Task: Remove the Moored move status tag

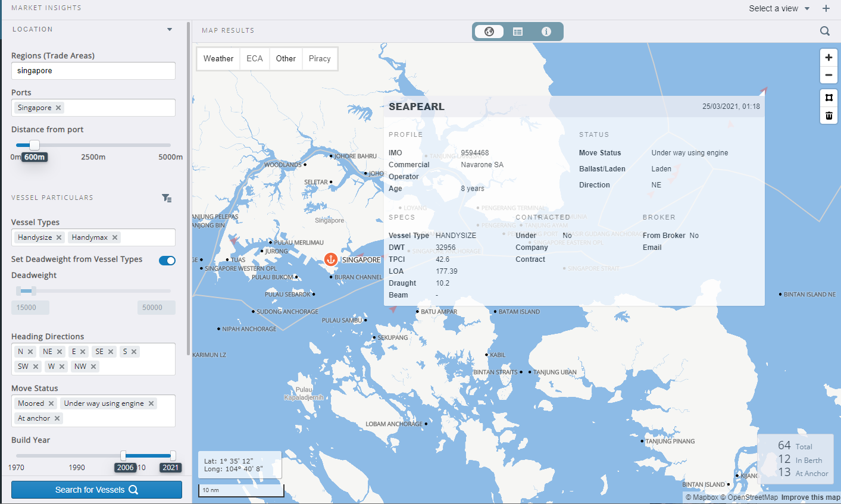Action: 51,403
